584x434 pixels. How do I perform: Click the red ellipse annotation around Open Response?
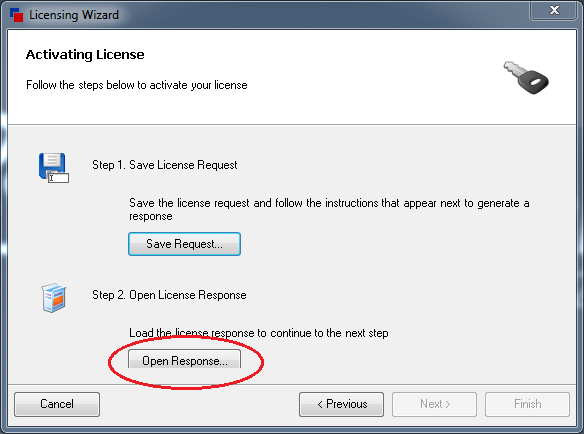(x=186, y=362)
